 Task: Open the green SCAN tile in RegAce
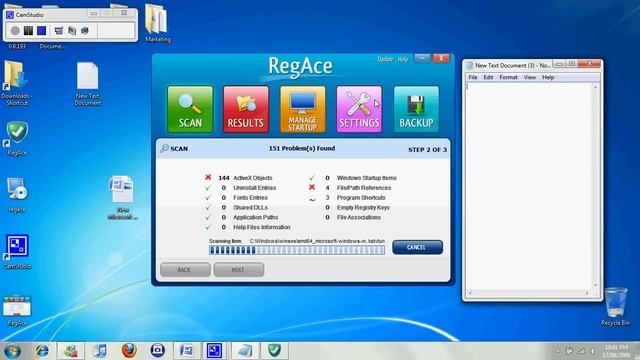[x=190, y=109]
